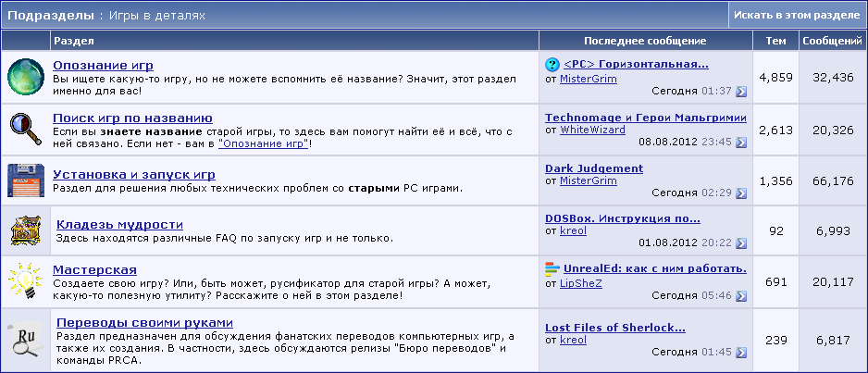The height and width of the screenshot is (373, 868).
Task: Click message count 6,817
Action: click(833, 340)
